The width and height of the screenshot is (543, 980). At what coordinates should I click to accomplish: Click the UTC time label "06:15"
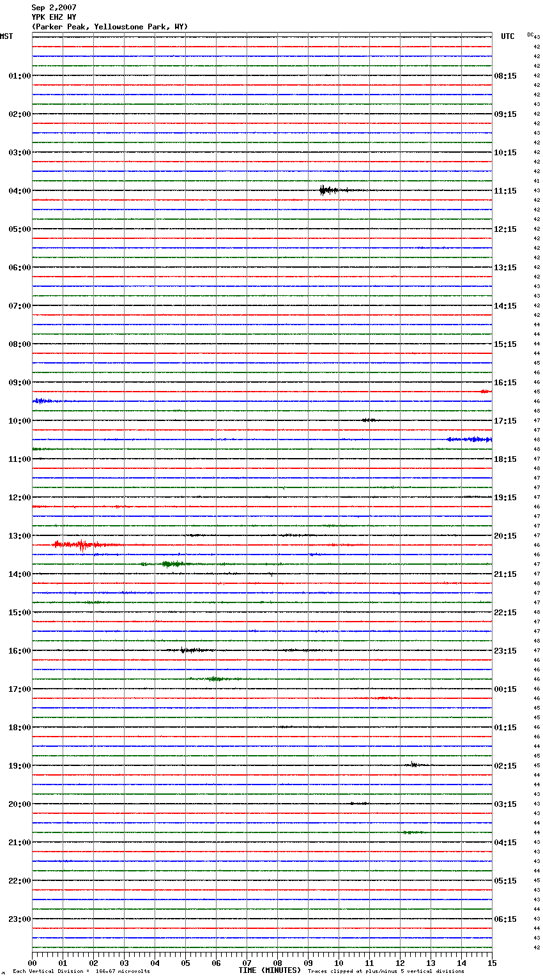click(x=505, y=919)
